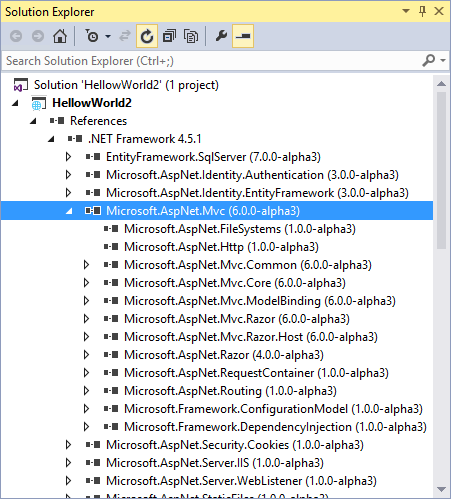Select Microsoft.AspNet.FileSystems (1.0.0-alpha3)
Screen dimensions: 451x499
pos(240,229)
